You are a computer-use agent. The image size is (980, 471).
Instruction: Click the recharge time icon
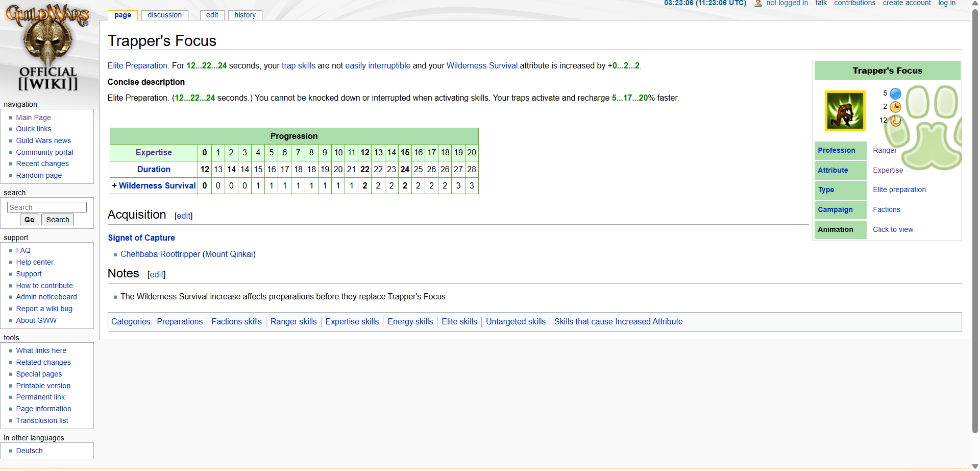[x=895, y=121]
